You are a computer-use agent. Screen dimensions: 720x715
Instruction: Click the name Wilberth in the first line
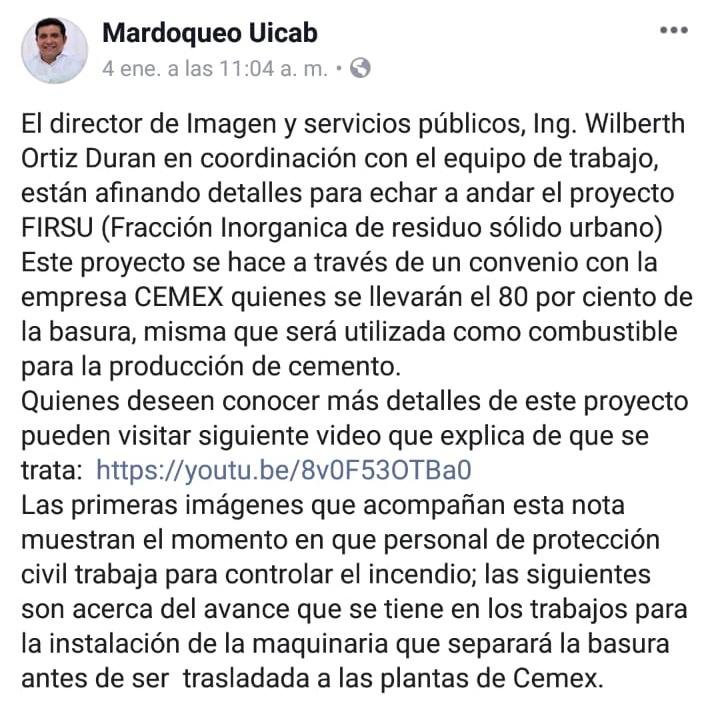635,124
